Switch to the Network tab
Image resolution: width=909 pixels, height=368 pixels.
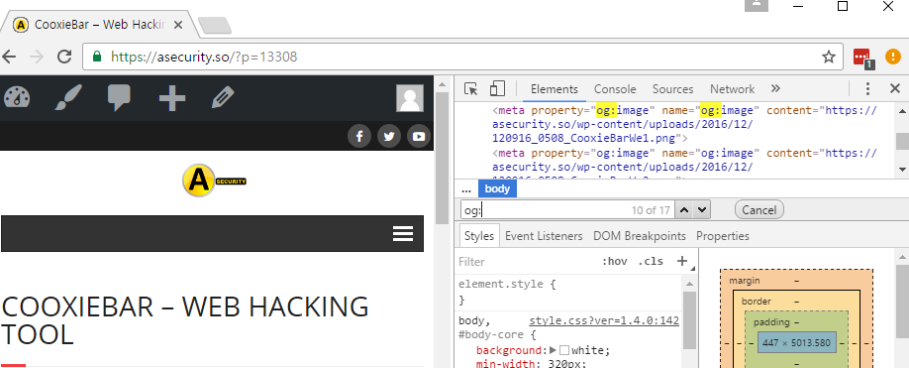click(732, 89)
